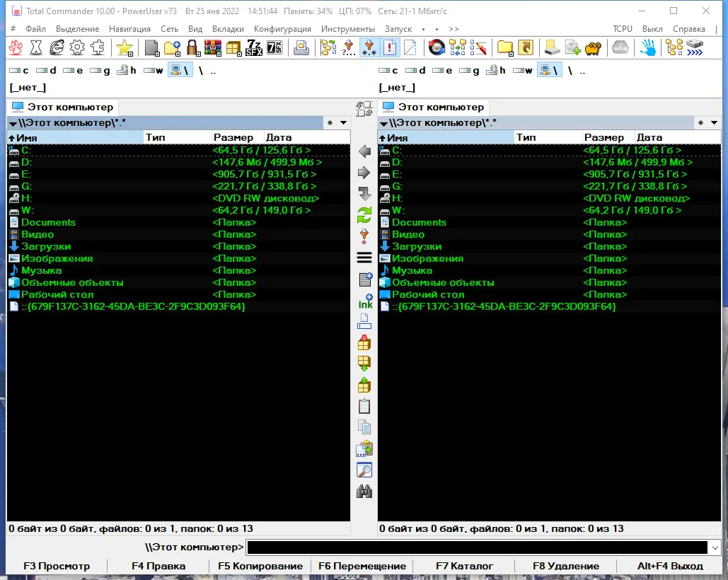Image resolution: width=728 pixels, height=580 pixels.
Task: Launch the WinRAR books toolbar icon
Action: click(x=213, y=47)
